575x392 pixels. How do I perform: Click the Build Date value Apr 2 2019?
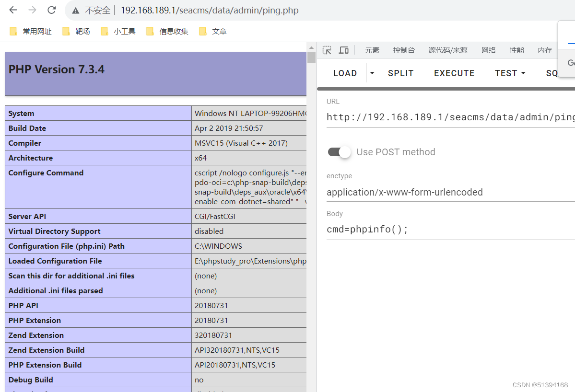(x=229, y=128)
